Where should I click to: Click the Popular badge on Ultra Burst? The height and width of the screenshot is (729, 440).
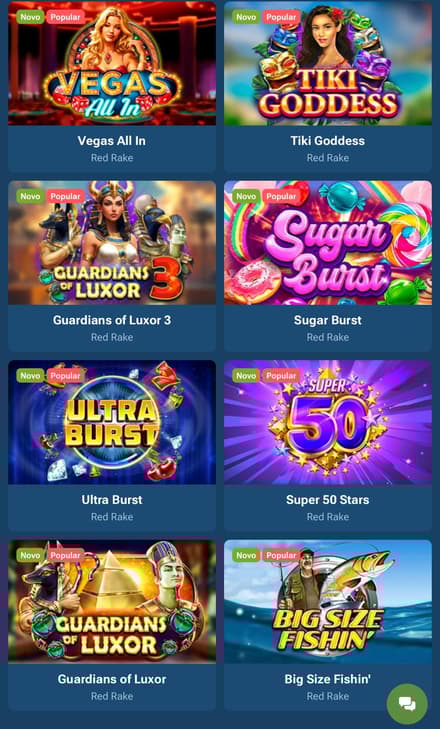pyautogui.click(x=65, y=376)
